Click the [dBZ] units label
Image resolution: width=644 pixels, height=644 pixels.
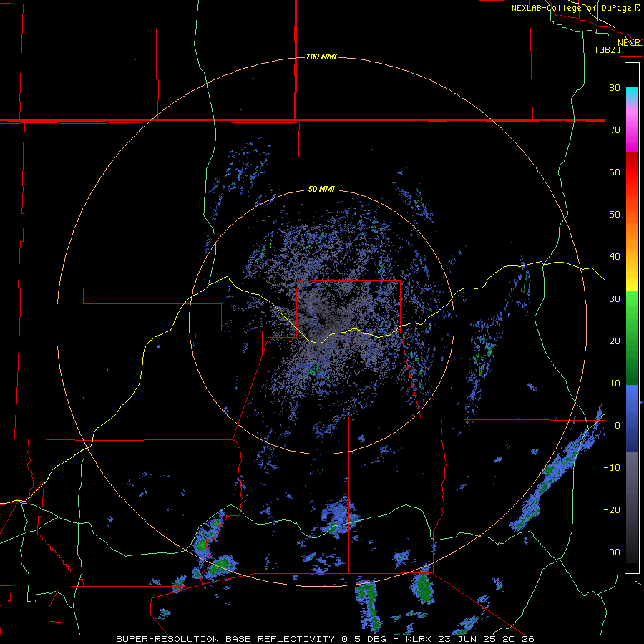click(x=608, y=49)
